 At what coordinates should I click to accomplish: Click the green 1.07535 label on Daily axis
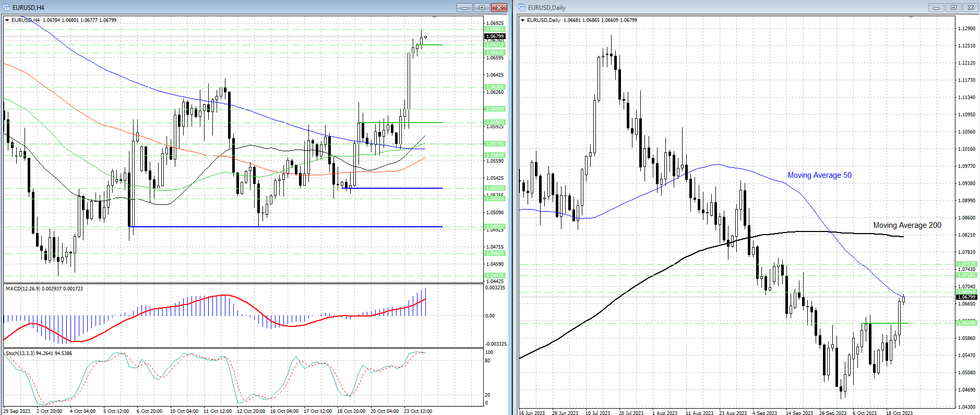coord(966,264)
